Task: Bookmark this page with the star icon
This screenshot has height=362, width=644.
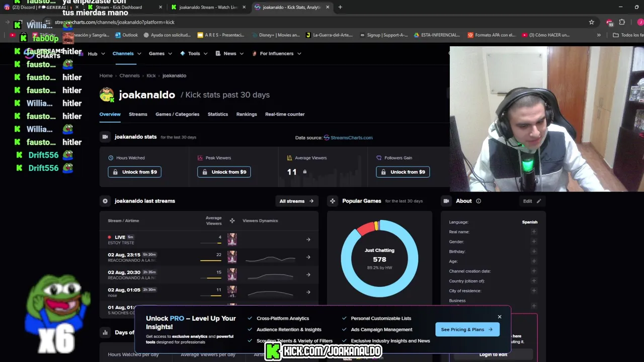Action: coord(592,22)
